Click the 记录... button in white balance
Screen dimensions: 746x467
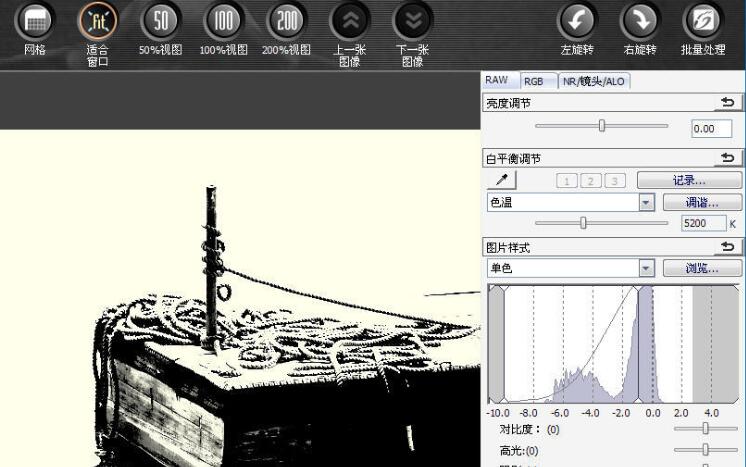689,180
